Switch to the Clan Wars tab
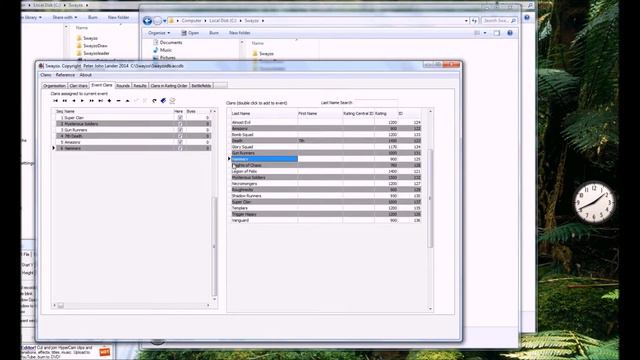Image resolution: width=640 pixels, height=360 pixels. coord(78,86)
